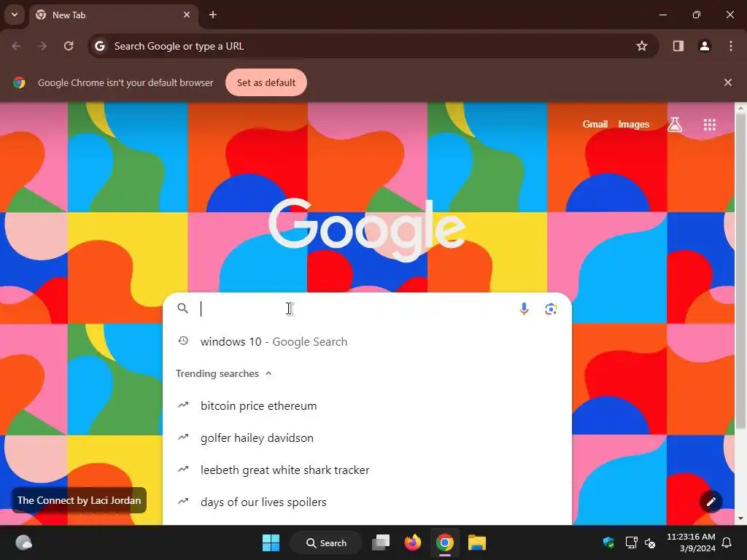747x560 pixels.
Task: Click the Google icon in the address bar
Action: point(99,46)
